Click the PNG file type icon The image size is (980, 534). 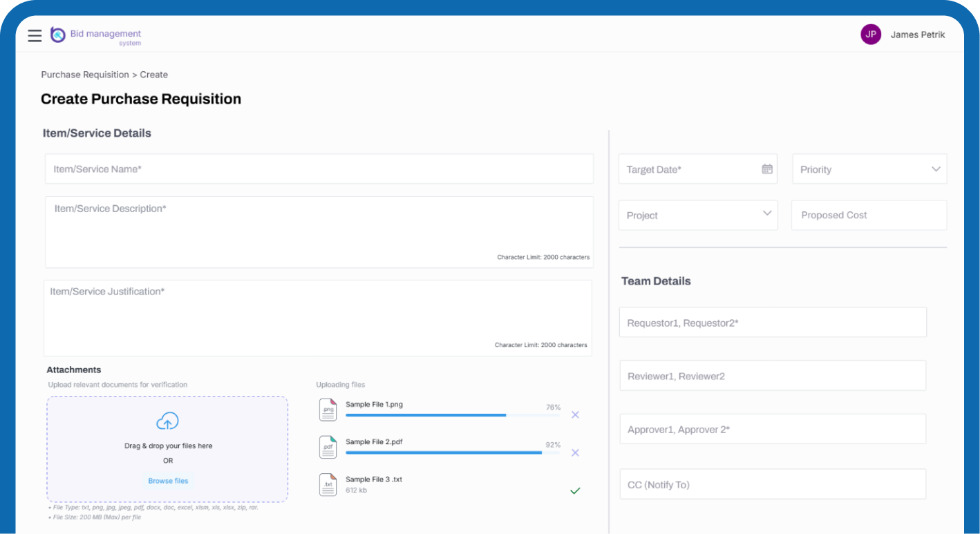point(328,409)
